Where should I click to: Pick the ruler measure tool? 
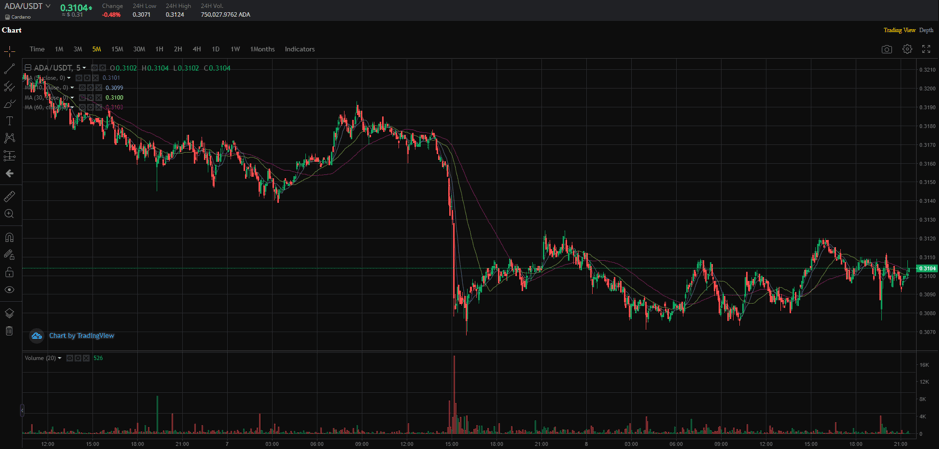(x=9, y=196)
